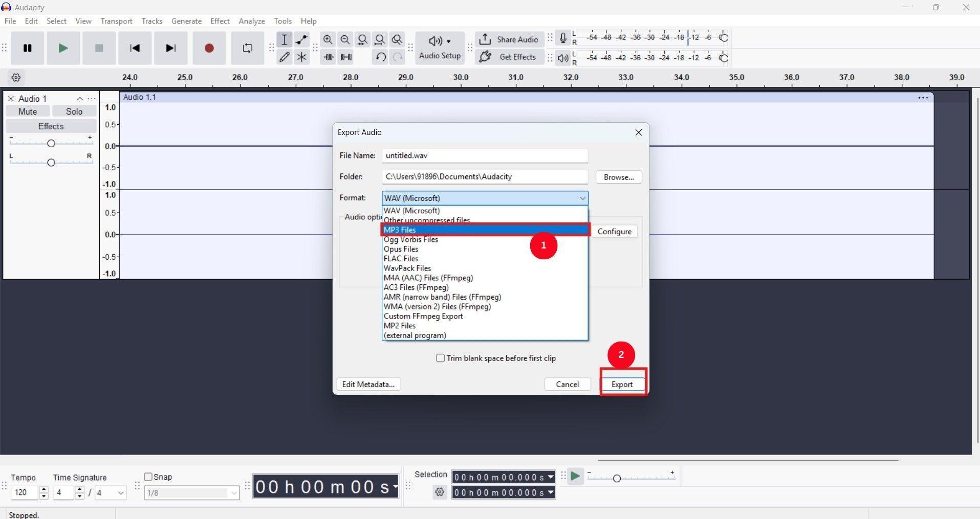
Task: Mute the Audio 1 track
Action: click(27, 111)
